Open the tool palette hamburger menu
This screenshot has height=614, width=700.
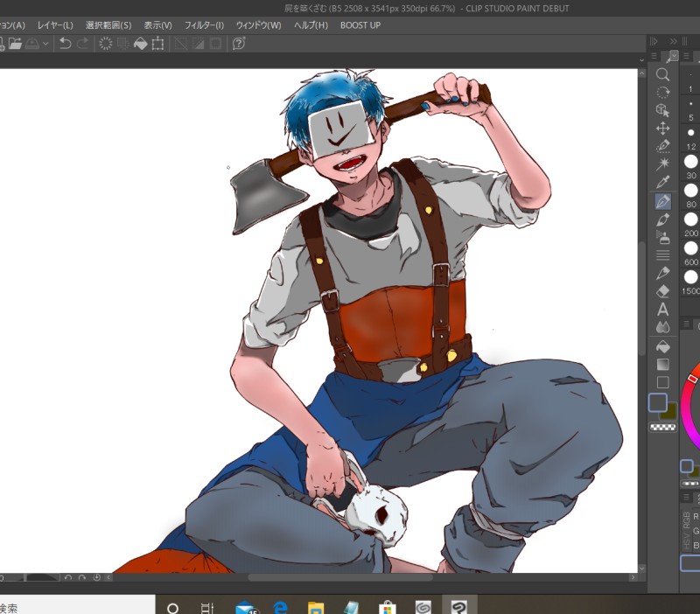pyautogui.click(x=654, y=57)
